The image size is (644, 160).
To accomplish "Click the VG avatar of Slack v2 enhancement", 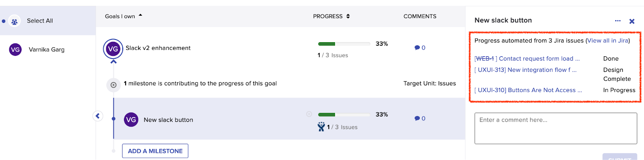I will [x=113, y=49].
